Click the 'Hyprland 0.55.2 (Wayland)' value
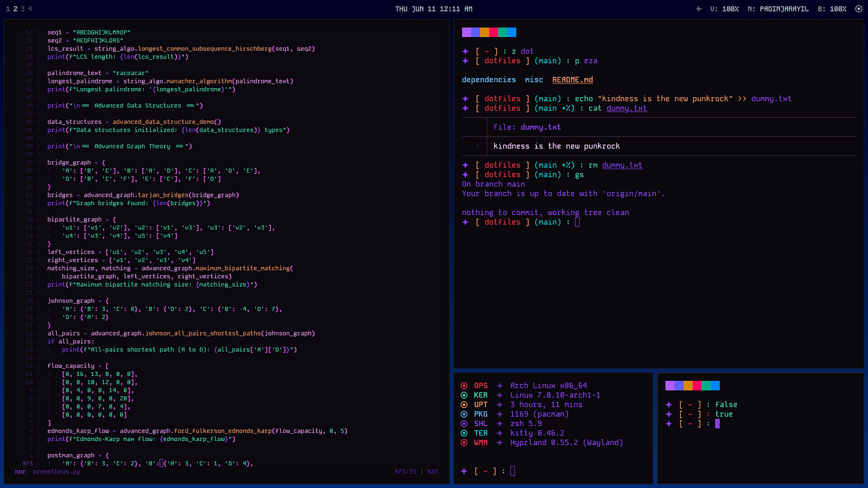 coord(566,443)
